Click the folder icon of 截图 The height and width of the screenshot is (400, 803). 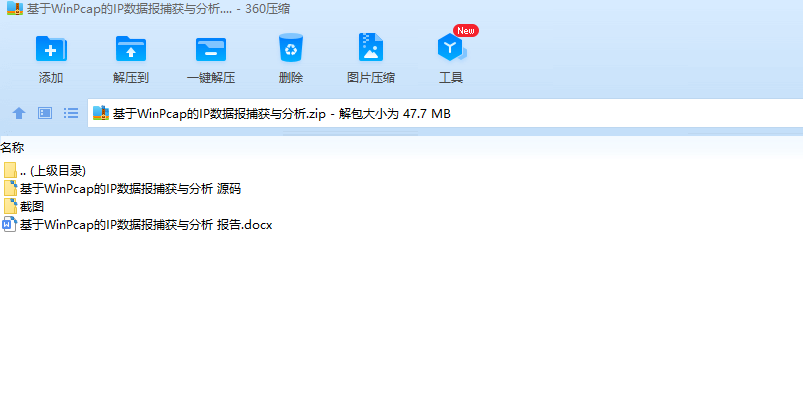click(10, 206)
